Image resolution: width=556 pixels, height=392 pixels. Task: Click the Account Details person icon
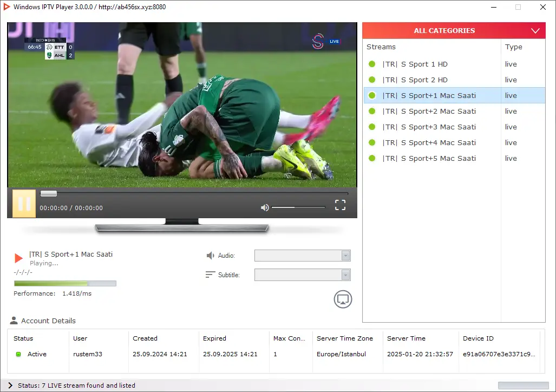pos(14,321)
